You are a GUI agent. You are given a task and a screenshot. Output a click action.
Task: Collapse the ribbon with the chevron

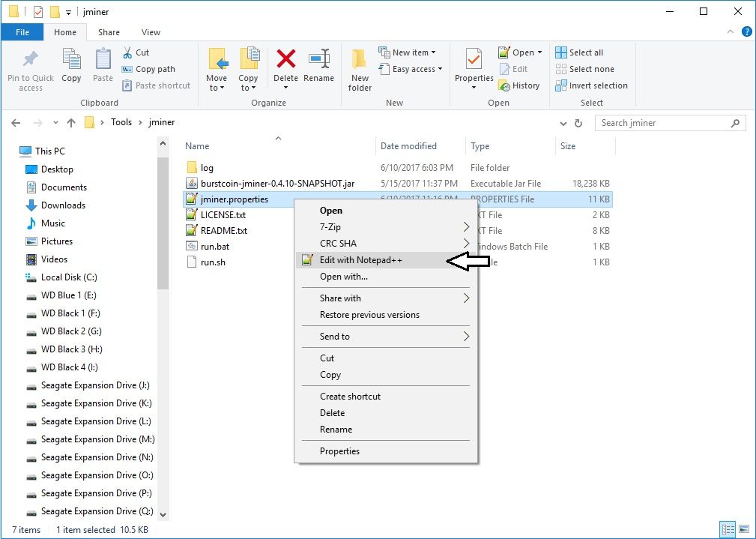(x=731, y=31)
